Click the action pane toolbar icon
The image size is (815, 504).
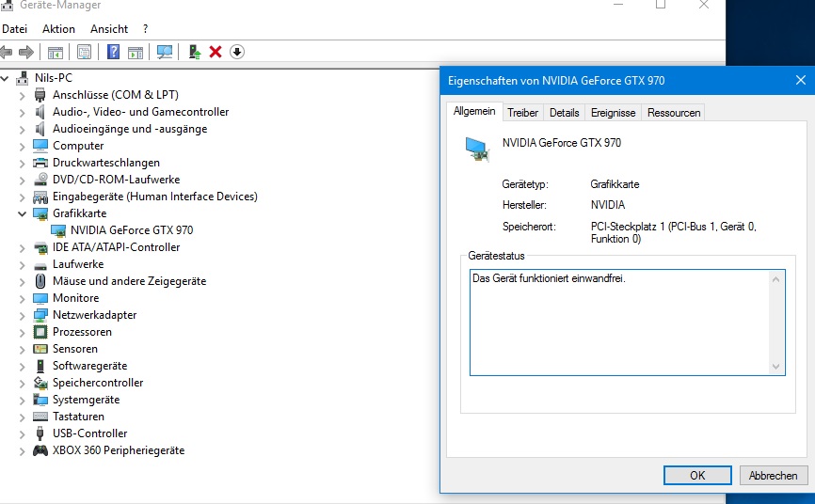pyautogui.click(x=136, y=52)
